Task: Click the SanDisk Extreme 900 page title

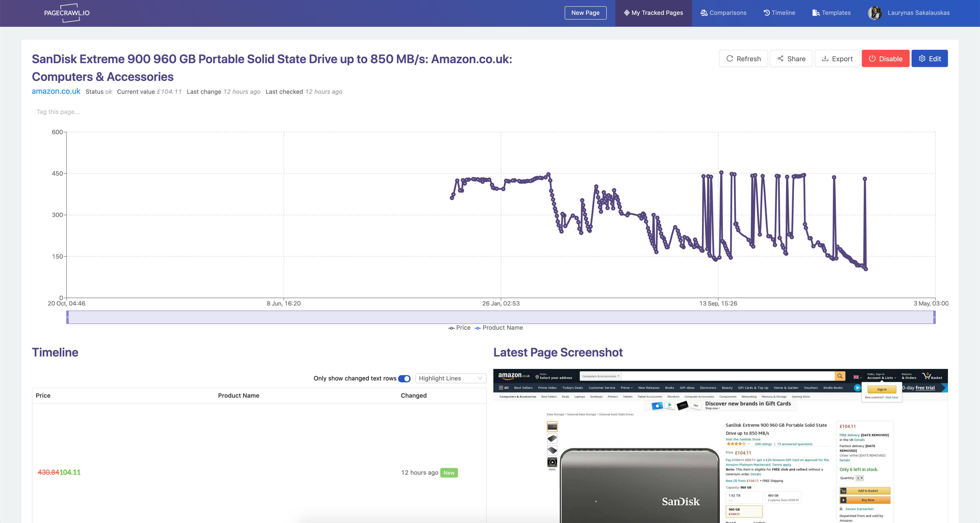Action: tap(272, 68)
